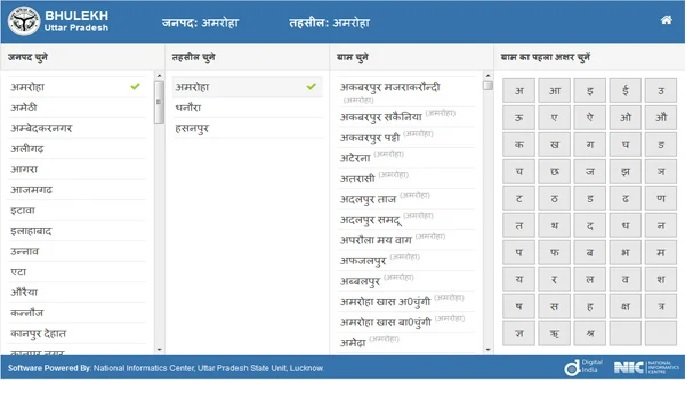Filter villages by letter म
The width and height of the screenshot is (697, 404).
pos(661,252)
